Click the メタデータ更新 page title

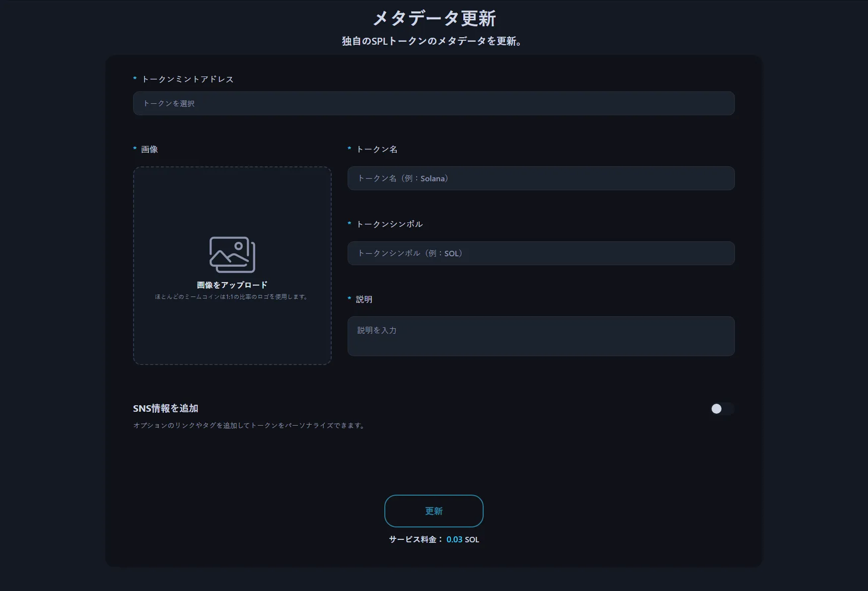434,19
